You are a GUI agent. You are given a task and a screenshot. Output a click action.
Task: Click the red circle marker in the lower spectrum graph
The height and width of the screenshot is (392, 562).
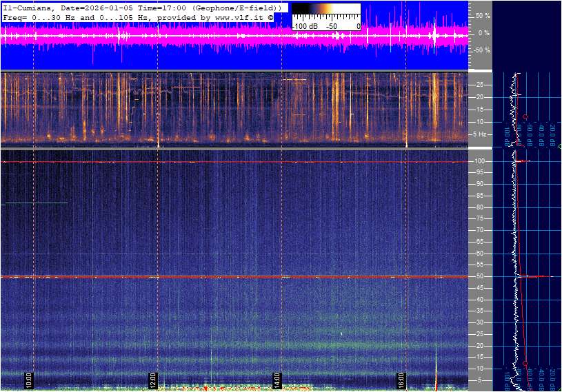[x=525, y=363]
